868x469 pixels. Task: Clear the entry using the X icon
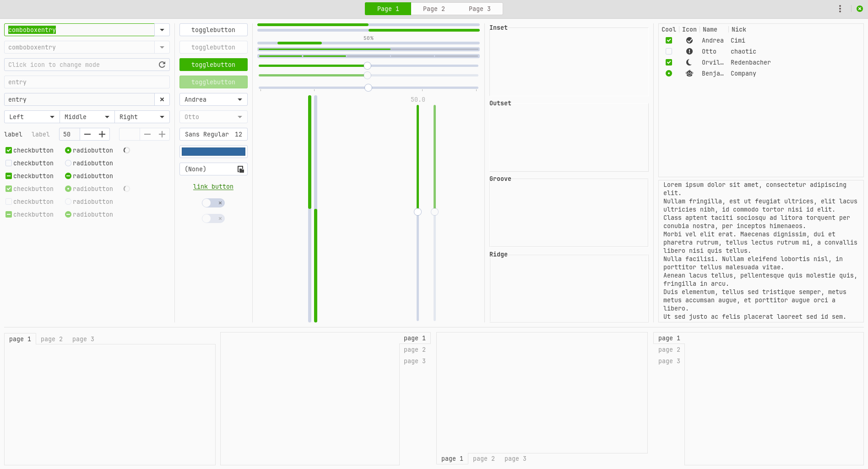pos(162,99)
